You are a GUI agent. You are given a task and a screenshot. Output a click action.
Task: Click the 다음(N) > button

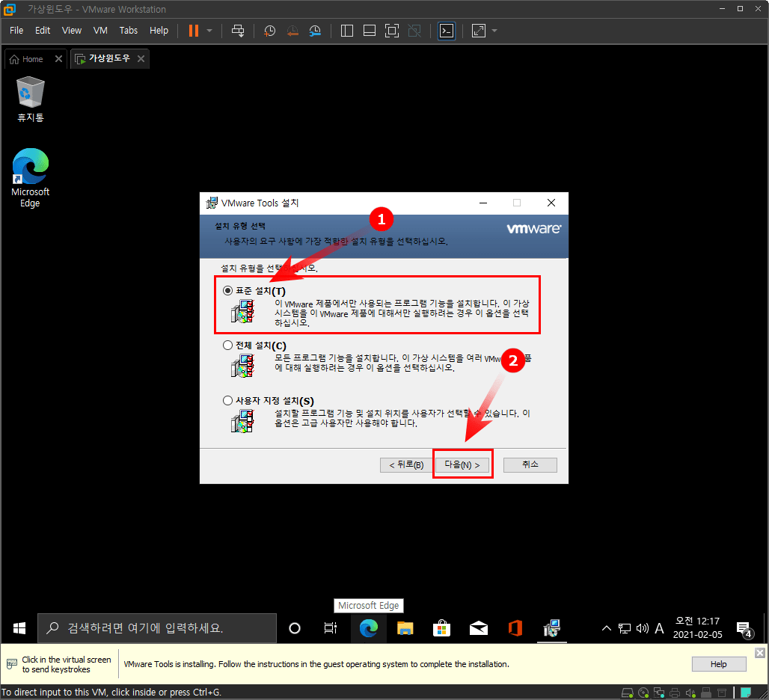tap(462, 464)
